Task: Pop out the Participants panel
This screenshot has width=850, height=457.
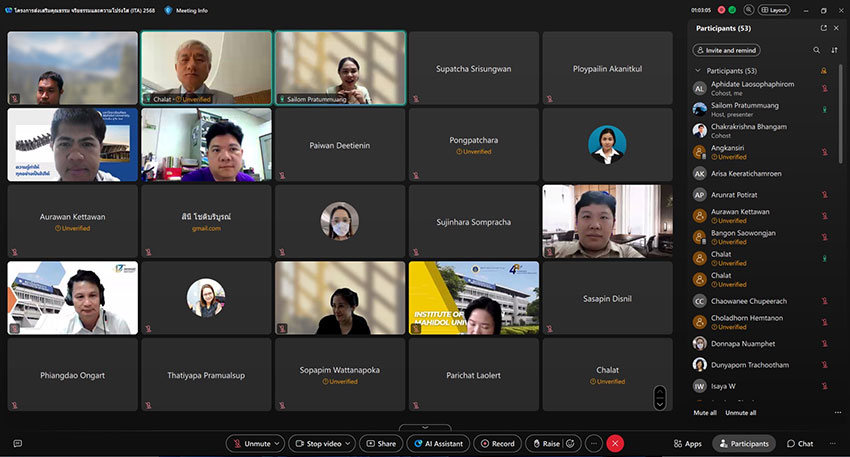Action: pos(823,28)
